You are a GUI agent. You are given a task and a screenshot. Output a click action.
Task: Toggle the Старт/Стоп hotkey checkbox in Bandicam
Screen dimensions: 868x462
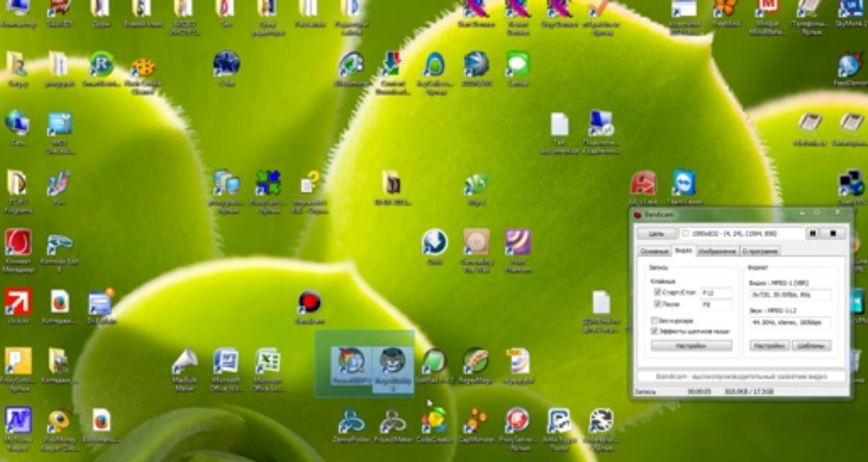click(x=657, y=292)
